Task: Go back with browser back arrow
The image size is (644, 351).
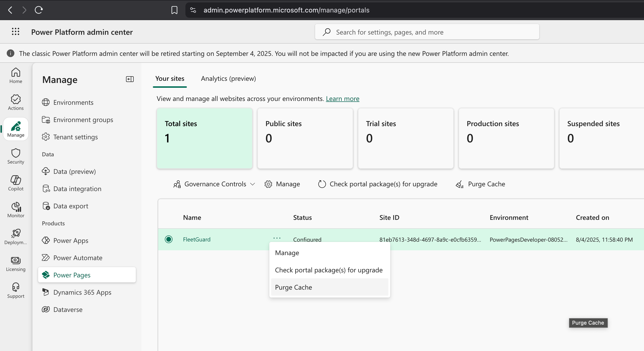Action: point(10,10)
